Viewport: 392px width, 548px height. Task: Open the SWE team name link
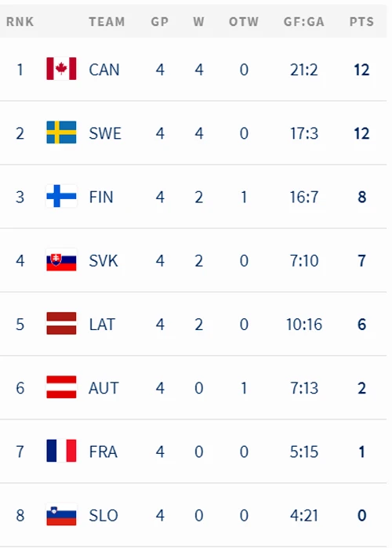click(105, 133)
